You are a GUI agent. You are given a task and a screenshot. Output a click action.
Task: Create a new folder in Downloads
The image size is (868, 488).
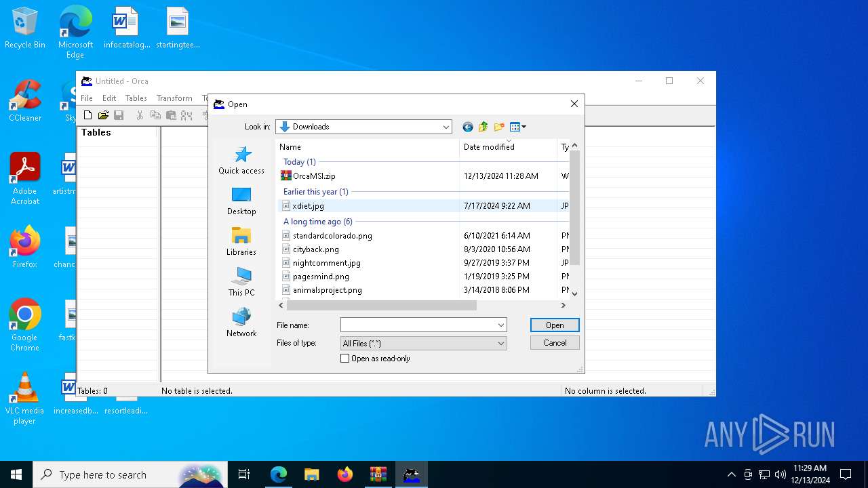pyautogui.click(x=499, y=127)
